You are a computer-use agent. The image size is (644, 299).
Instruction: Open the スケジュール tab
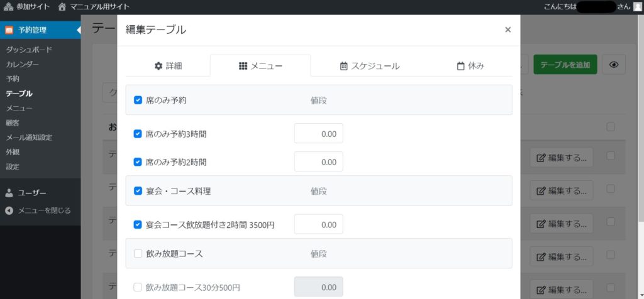tap(369, 66)
